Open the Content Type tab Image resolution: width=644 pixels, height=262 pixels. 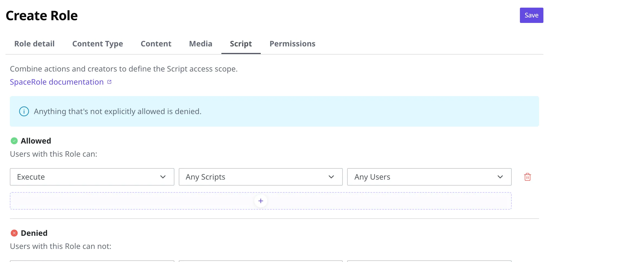coord(98,44)
